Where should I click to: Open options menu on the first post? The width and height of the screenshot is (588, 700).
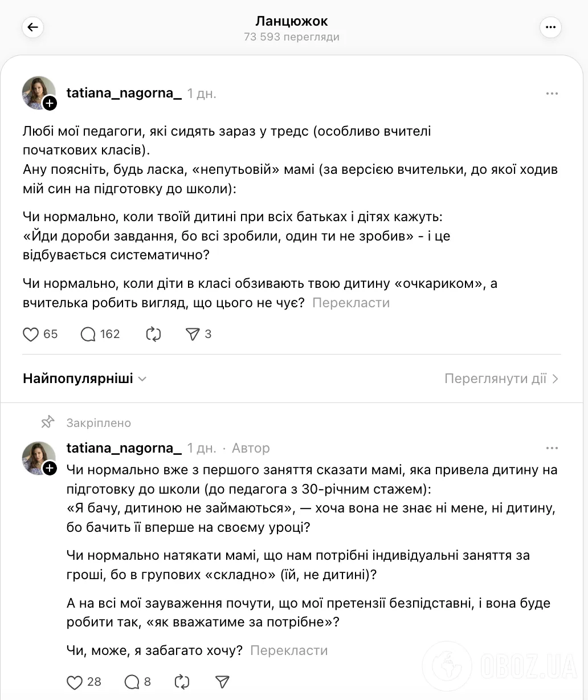(x=551, y=93)
